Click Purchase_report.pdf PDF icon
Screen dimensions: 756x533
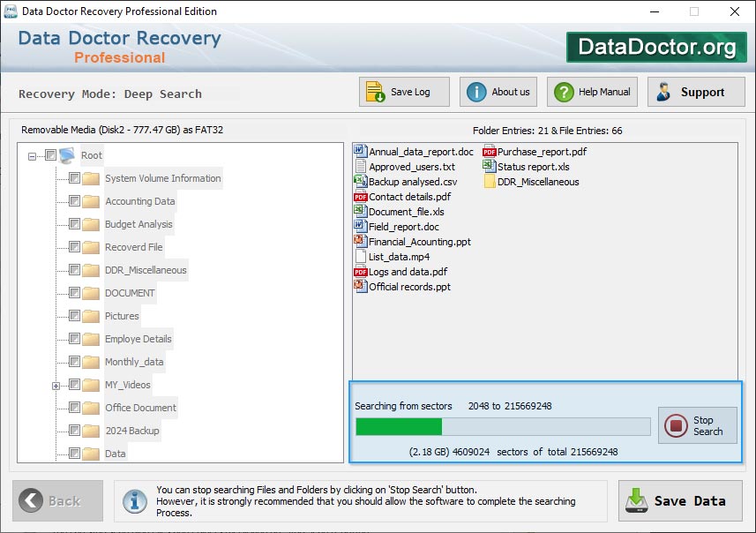click(490, 152)
